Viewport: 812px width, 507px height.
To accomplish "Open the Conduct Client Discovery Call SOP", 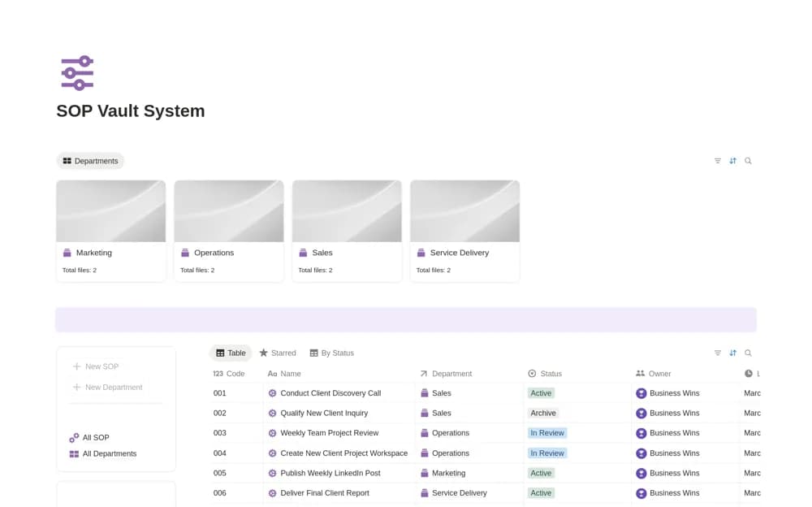I will (x=330, y=393).
